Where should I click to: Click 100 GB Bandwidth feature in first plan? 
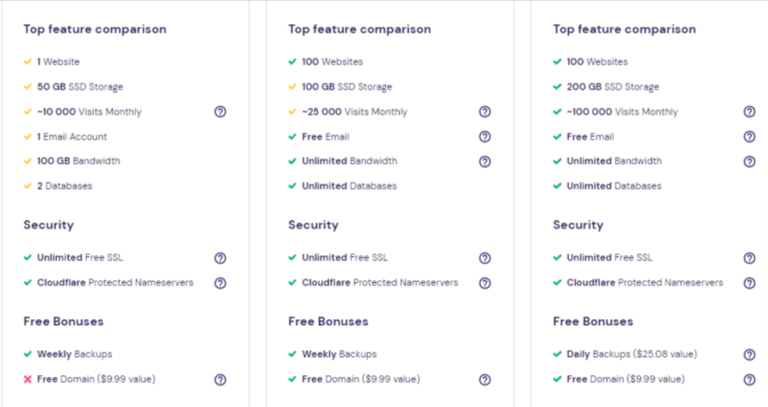click(x=78, y=161)
